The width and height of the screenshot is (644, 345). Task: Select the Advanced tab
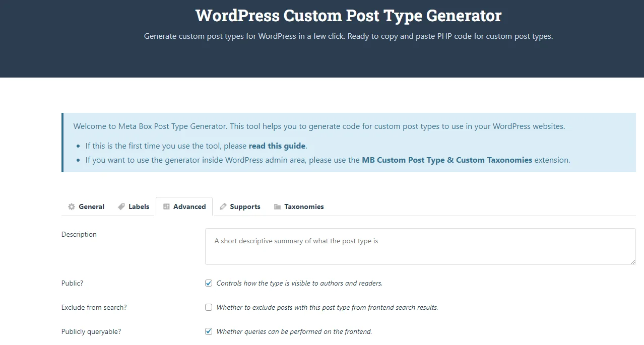[x=184, y=206]
